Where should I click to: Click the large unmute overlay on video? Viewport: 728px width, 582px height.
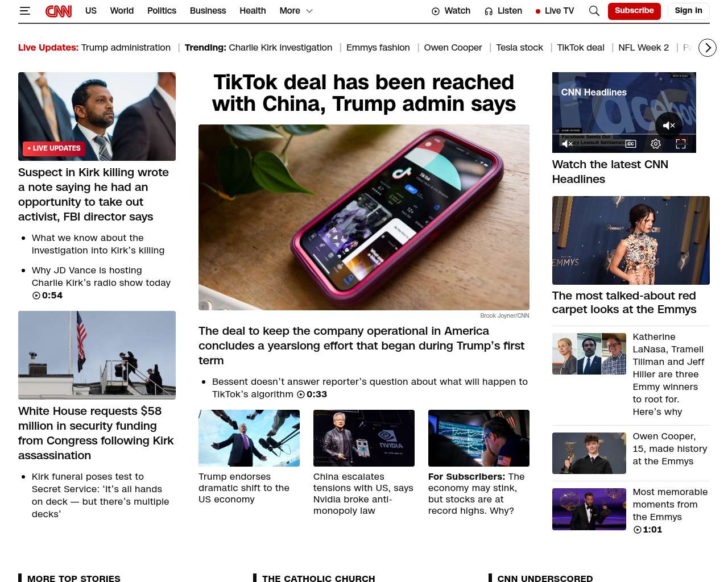(x=669, y=126)
